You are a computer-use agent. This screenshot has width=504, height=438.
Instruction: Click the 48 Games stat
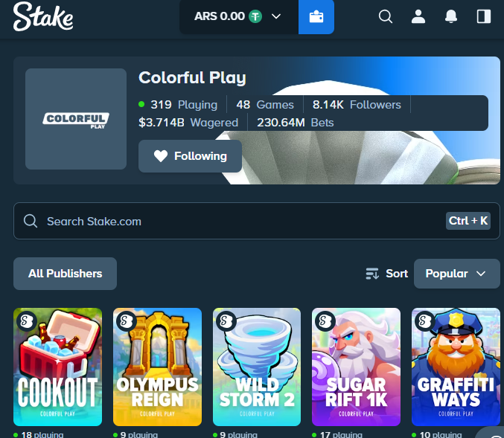(x=265, y=105)
